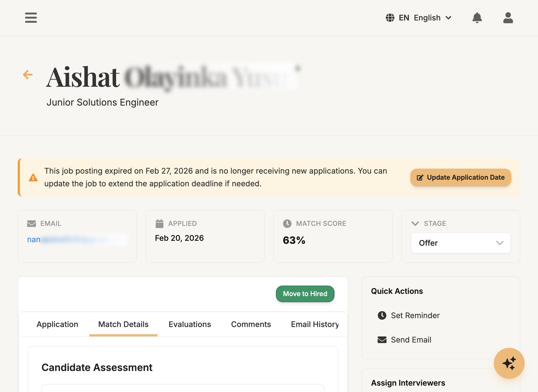This screenshot has height=392, width=538.
Task: Select the Match Details tab
Action: coord(123,324)
